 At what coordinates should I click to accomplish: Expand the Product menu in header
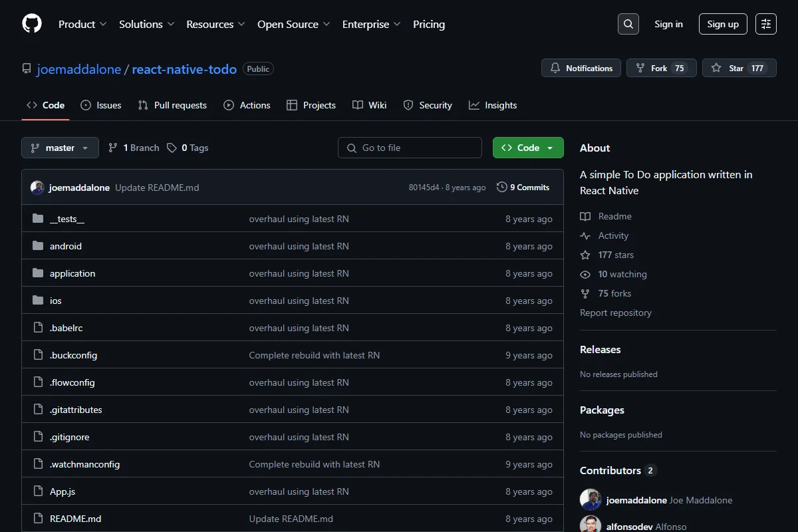82,24
